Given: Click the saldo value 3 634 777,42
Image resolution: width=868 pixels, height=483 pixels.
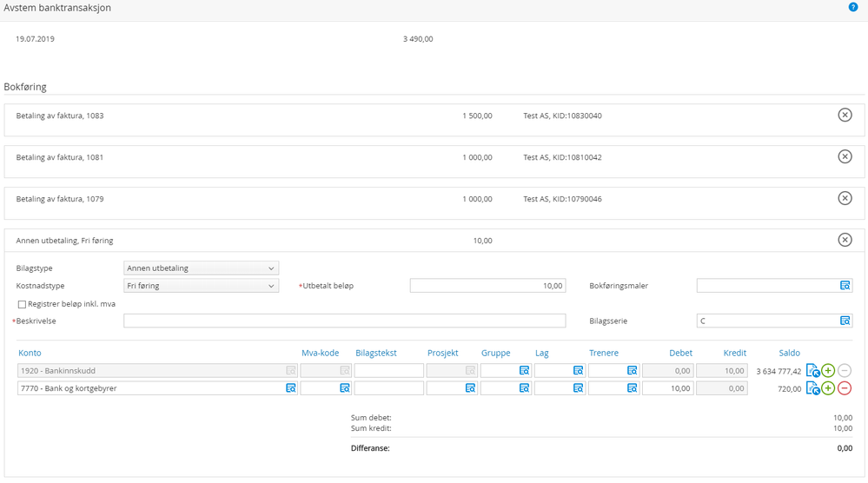Looking at the screenshot, I should 779,371.
